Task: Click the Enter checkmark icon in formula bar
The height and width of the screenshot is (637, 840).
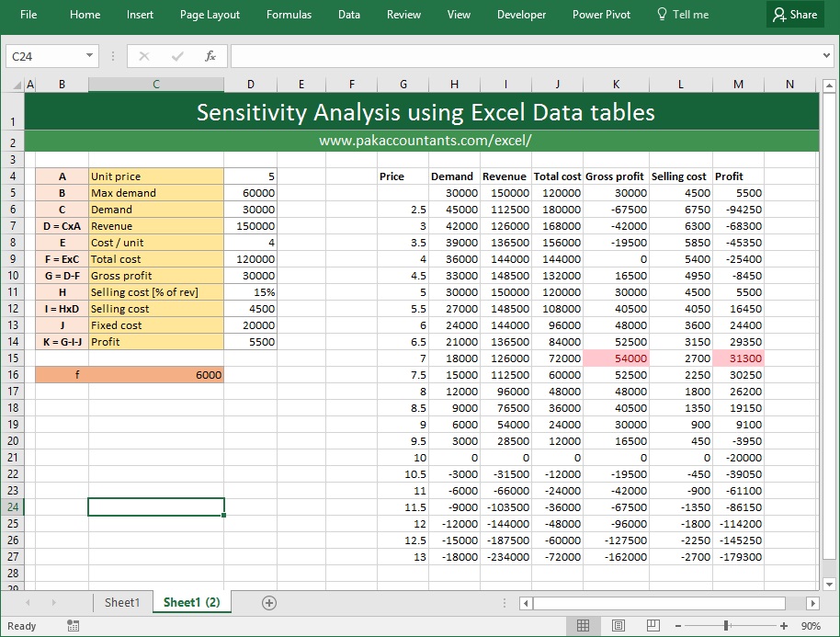Action: coord(177,56)
